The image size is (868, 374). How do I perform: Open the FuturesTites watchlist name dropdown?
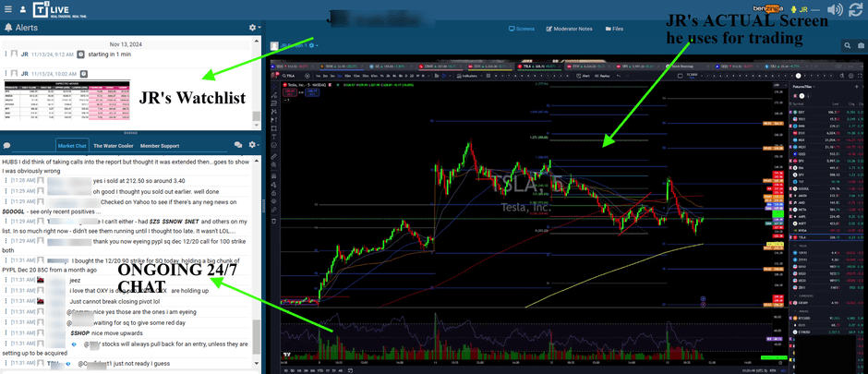click(x=805, y=87)
